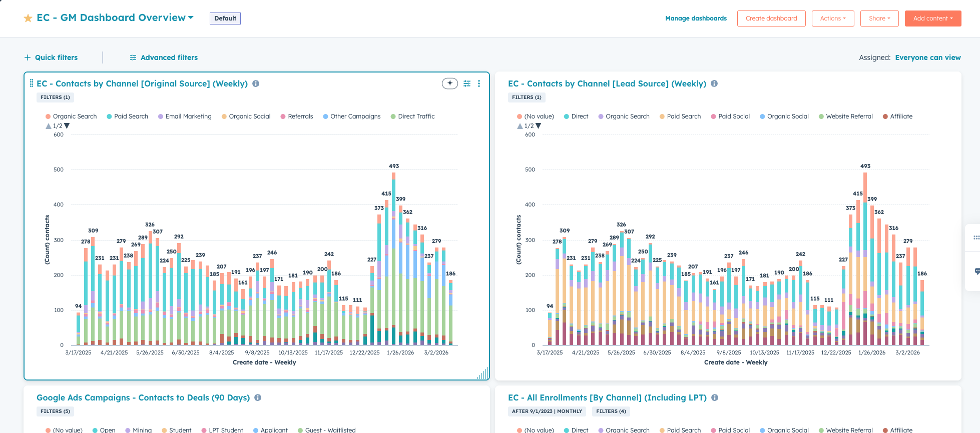Open the Contacts by Channel [Lead Source] report
The image size is (980, 433).
click(x=607, y=83)
